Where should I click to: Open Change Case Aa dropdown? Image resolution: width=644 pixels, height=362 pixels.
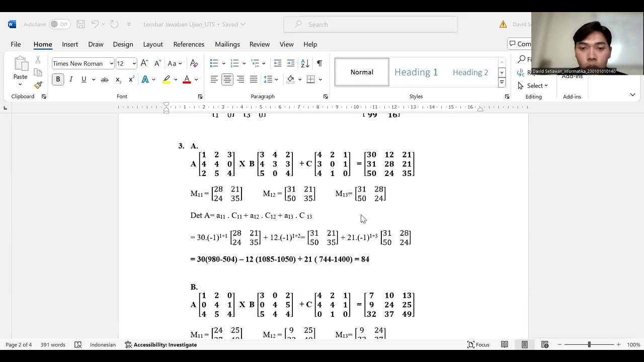[175, 63]
